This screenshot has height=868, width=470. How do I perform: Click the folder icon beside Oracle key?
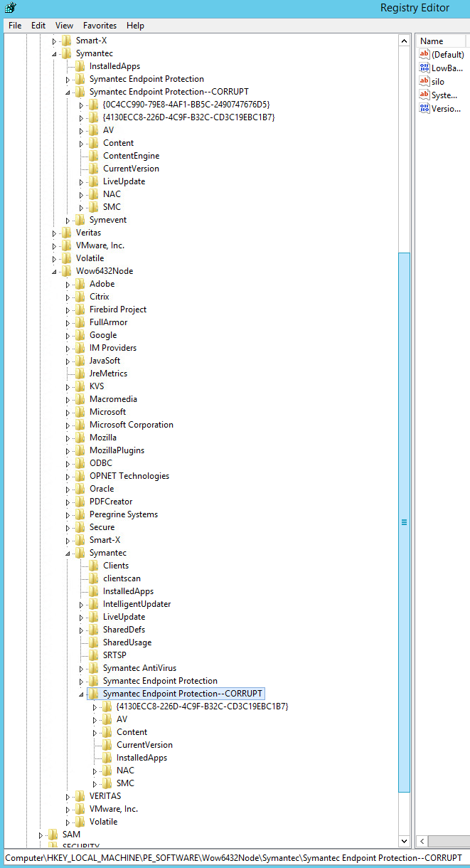tap(80, 489)
